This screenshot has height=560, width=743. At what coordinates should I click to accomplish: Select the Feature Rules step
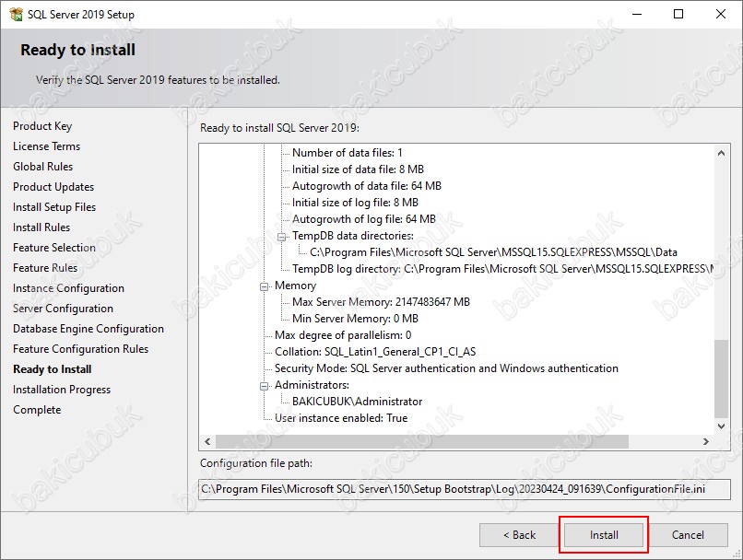(x=45, y=268)
